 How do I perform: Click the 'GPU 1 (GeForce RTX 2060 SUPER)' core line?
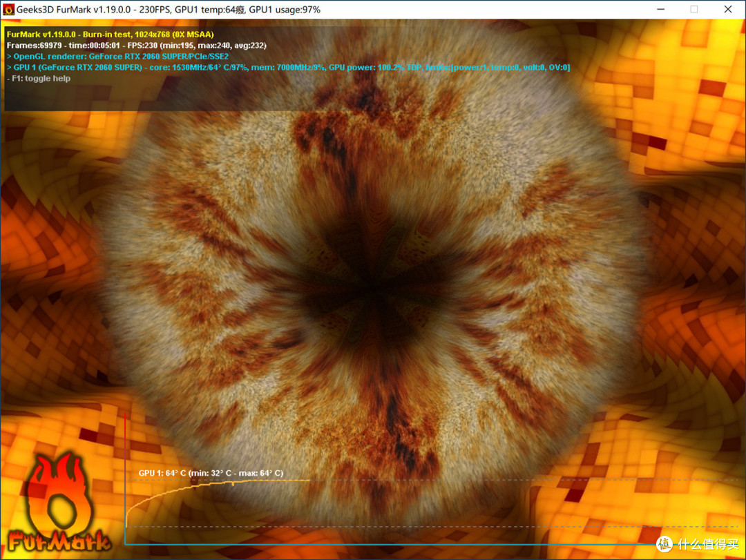(x=288, y=68)
